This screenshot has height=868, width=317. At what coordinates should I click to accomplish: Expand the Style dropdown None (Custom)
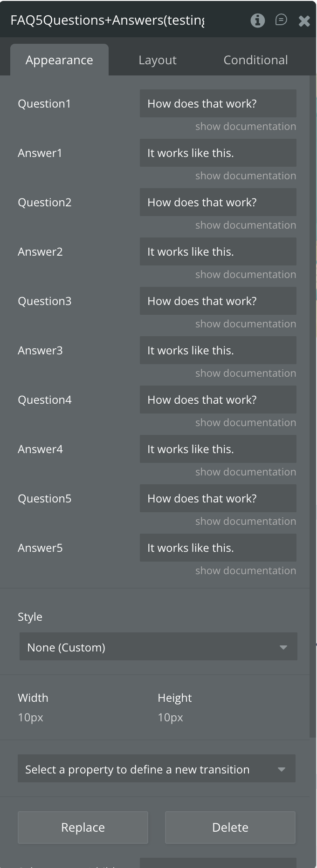158,647
